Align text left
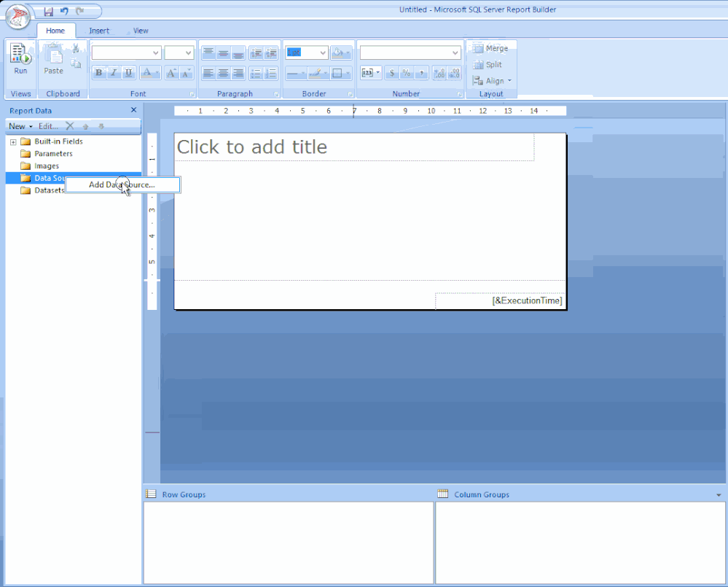The image size is (728, 587). click(x=208, y=73)
